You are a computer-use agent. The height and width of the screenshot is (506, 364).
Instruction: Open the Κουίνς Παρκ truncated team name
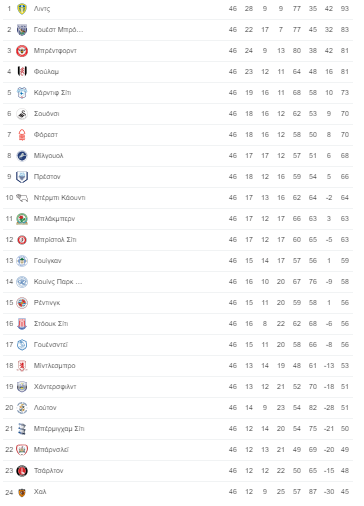[58, 282]
